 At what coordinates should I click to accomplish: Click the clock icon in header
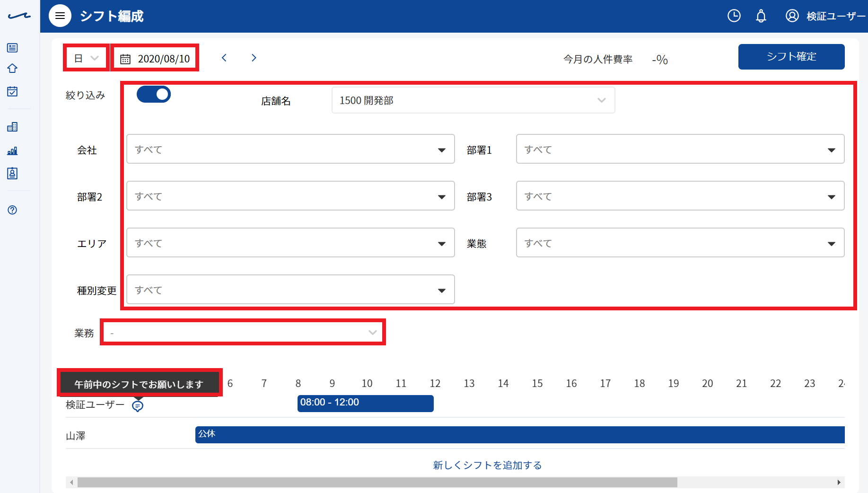click(734, 16)
